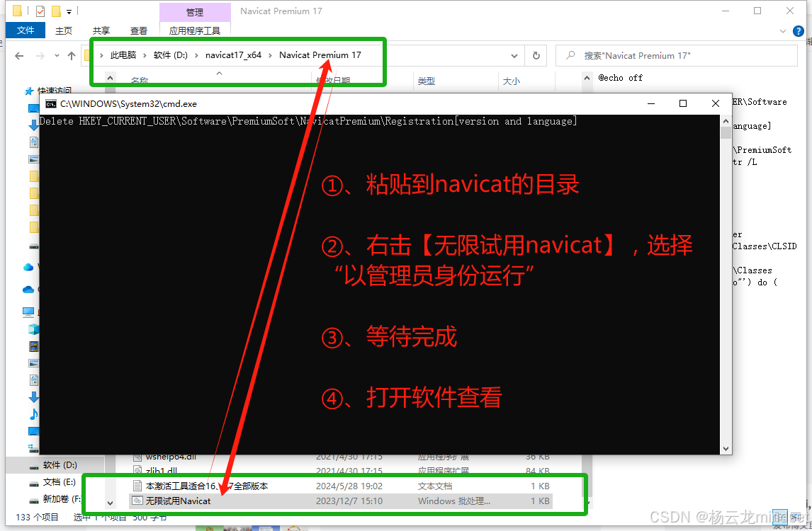The width and height of the screenshot is (812, 531).
Task: Click the zlib1.dll file row
Action: (341, 470)
